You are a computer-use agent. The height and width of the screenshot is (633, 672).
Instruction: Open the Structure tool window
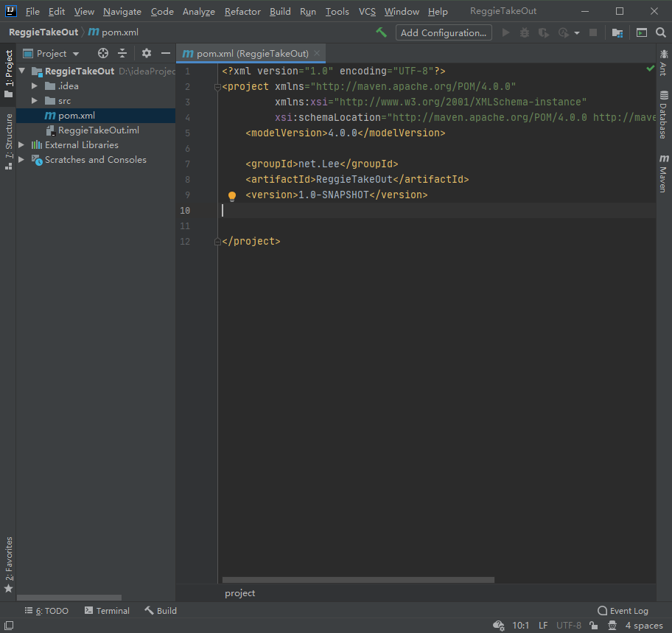(9, 141)
